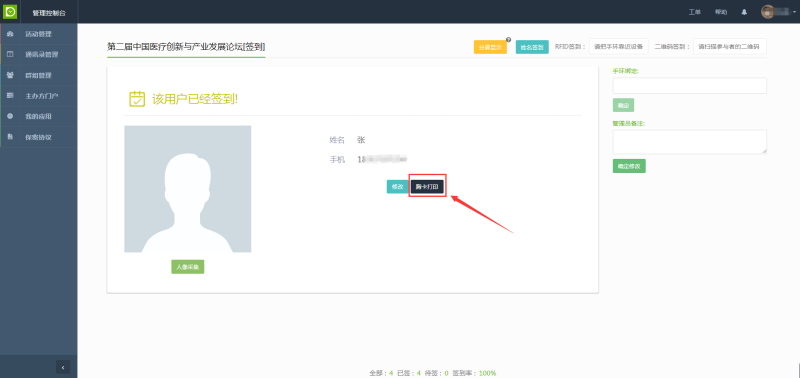Click the 确定 button under 手环绑定
Viewport: 800px width, 378px height.
click(623, 105)
